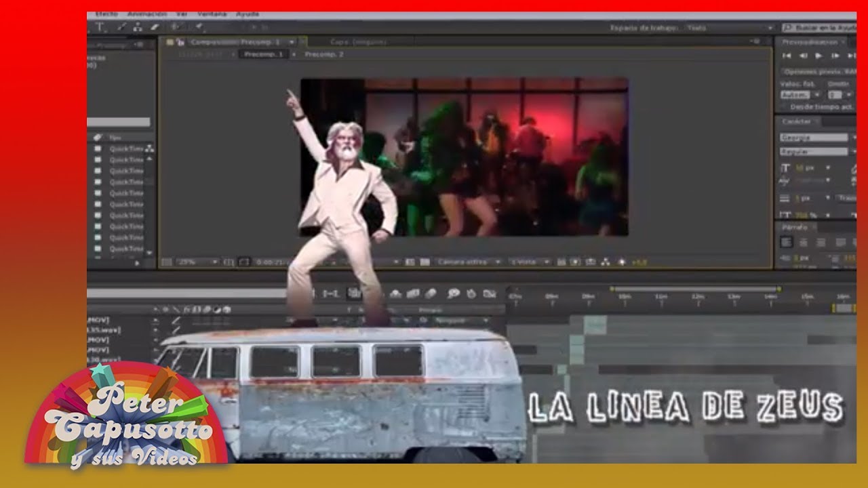This screenshot has width=868, height=488.
Task: Open the Composición Precomp. 1 dropdown
Action: point(292,42)
